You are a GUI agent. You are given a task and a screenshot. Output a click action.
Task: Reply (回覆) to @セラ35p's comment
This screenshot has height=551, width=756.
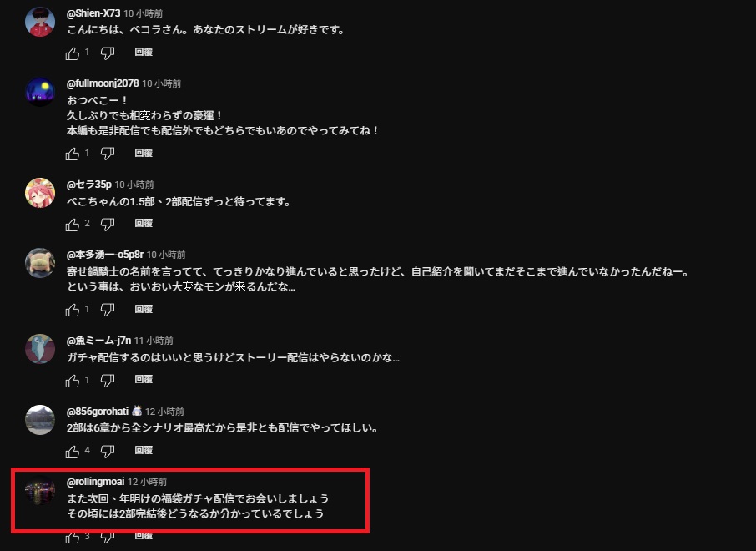point(144,223)
